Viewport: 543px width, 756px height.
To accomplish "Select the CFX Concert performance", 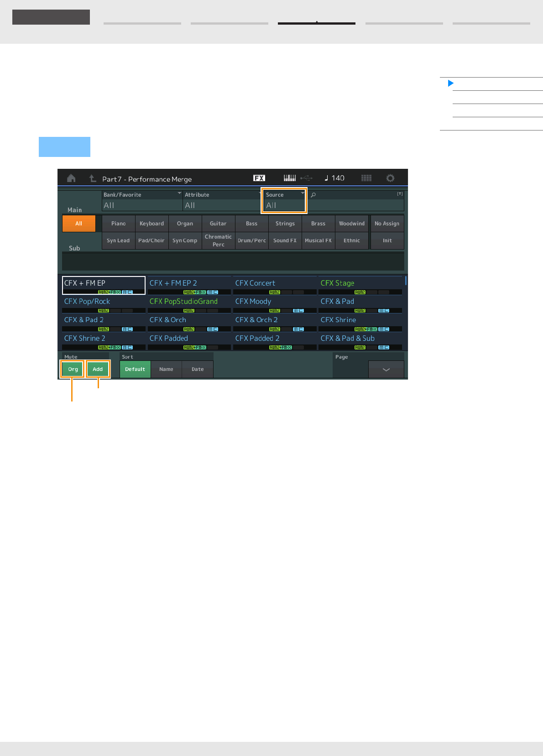I will pyautogui.click(x=275, y=286).
